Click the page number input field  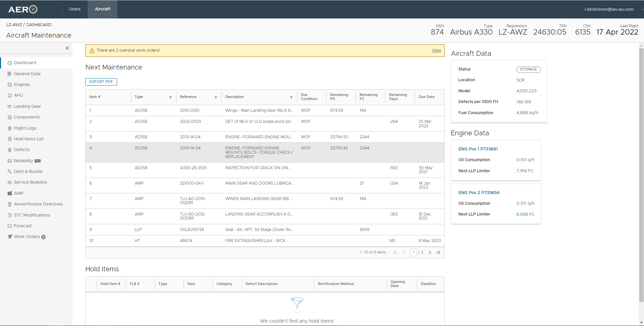[413, 252]
